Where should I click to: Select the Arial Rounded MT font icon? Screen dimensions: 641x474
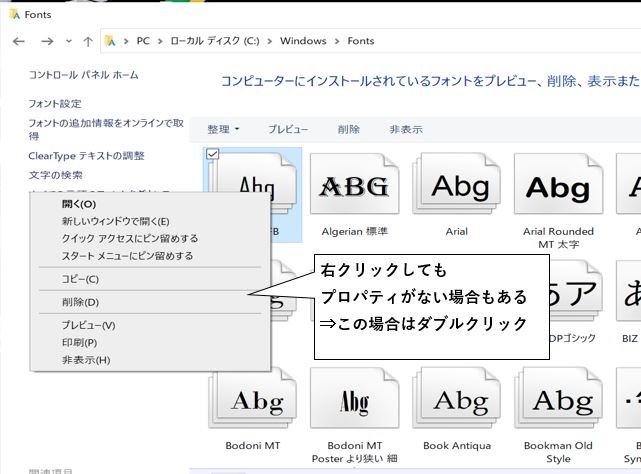(x=558, y=186)
